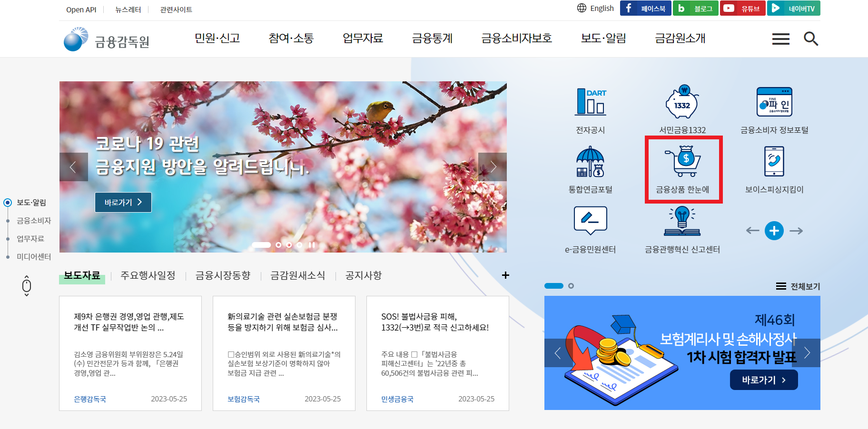Image resolution: width=868 pixels, height=429 pixels.
Task: Select first main banner slide indicator
Action: [x=261, y=245]
